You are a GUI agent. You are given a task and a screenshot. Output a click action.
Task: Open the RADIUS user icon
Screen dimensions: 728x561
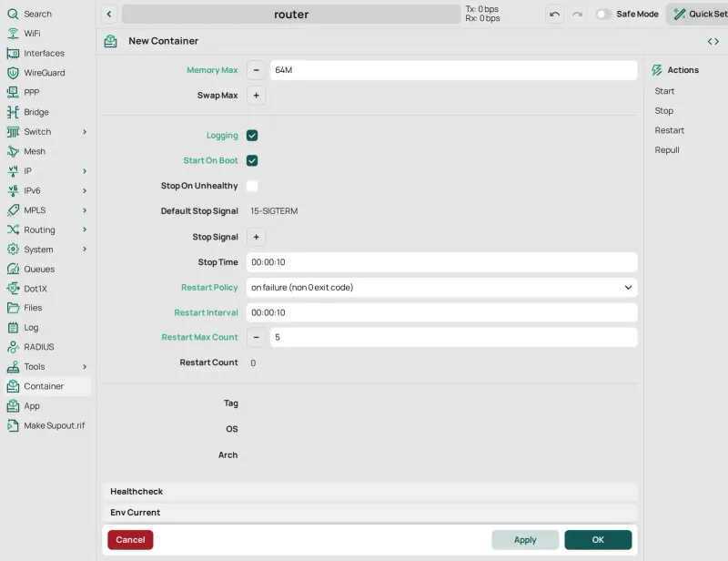tap(13, 347)
